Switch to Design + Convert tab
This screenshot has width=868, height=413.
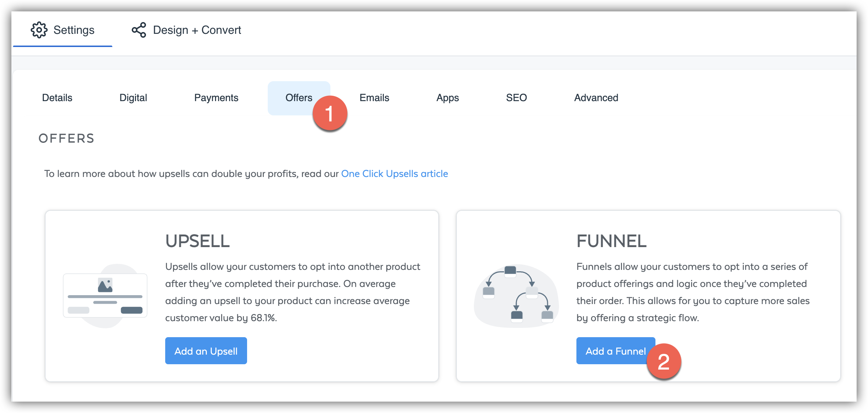pos(197,30)
